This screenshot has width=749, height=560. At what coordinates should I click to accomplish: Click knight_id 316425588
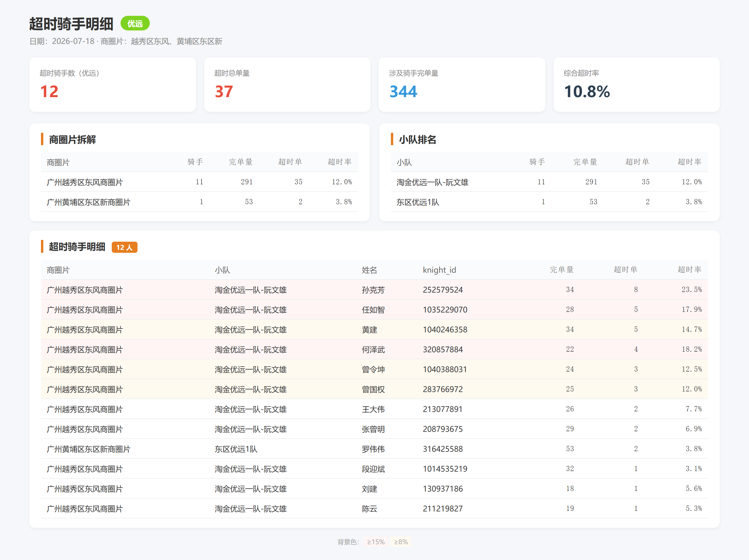click(x=443, y=449)
